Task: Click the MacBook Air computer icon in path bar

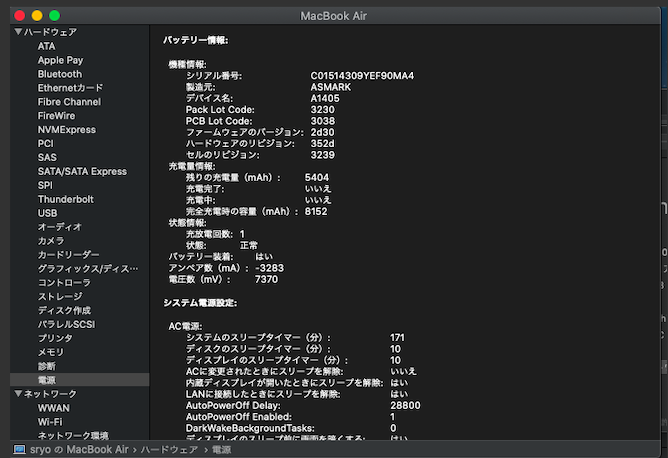Action: (x=20, y=450)
